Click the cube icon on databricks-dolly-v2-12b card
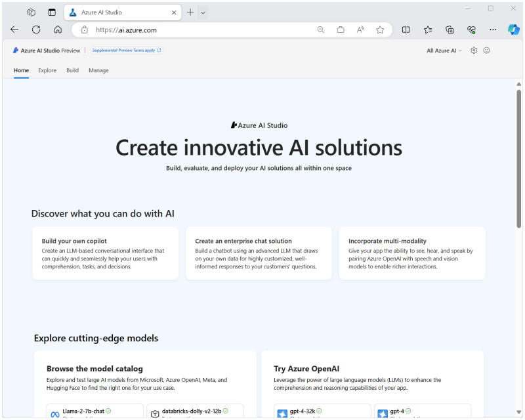Screen dimensions: 525x420 click(x=155, y=414)
